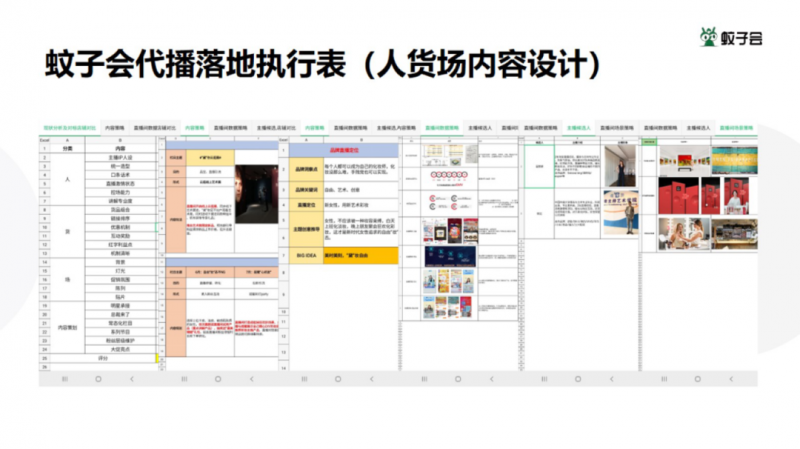Image resolution: width=800 pixels, height=449 pixels.
Task: Click the 评分 row cell
Action: point(103,358)
